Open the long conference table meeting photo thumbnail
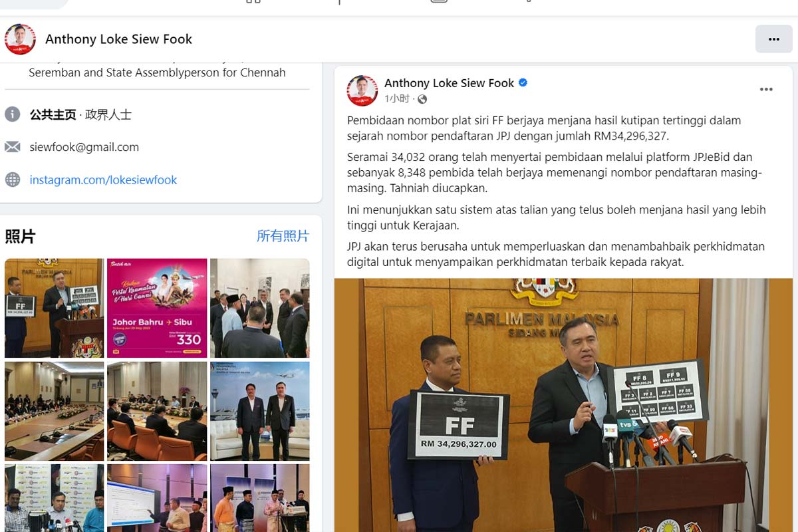Viewport: 798px width, 532px height. 54,411
